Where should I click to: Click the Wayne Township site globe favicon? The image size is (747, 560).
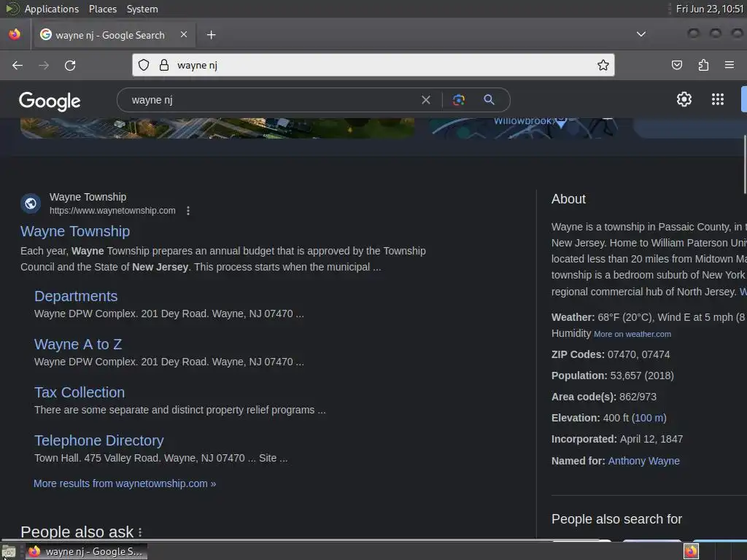(x=31, y=203)
